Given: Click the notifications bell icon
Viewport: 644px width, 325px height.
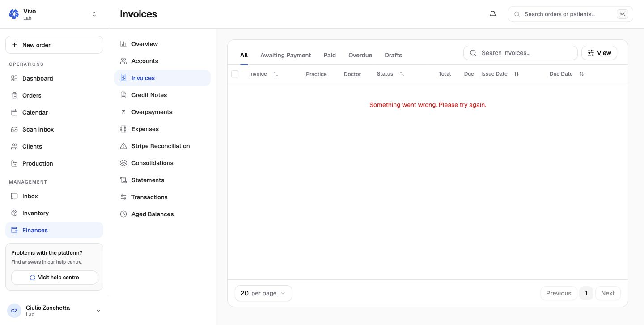Looking at the screenshot, I should (x=493, y=14).
